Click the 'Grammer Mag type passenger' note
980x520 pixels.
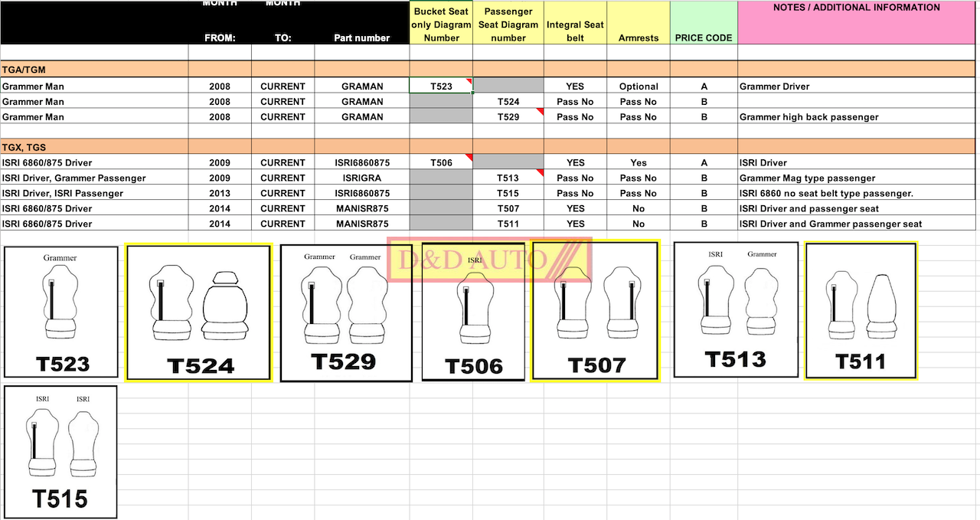coord(857,178)
